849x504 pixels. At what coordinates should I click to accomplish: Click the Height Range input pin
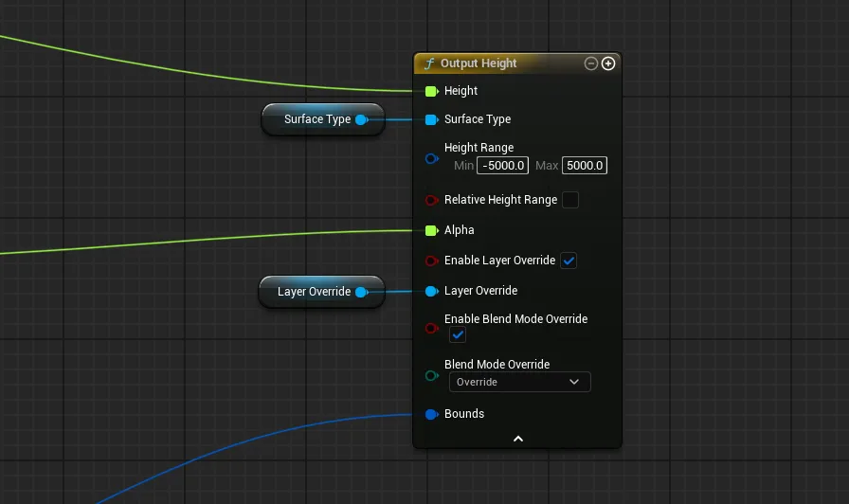(x=431, y=158)
